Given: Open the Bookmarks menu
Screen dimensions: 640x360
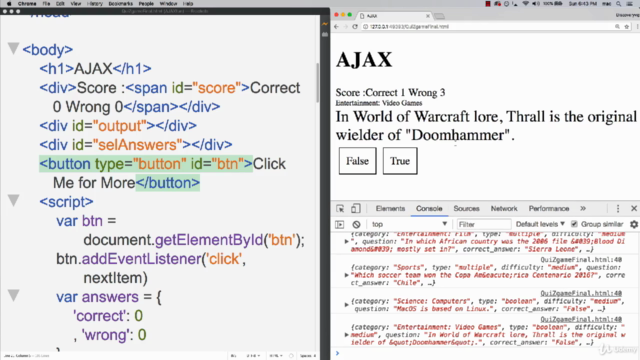Looking at the screenshot, I should (x=120, y=4).
